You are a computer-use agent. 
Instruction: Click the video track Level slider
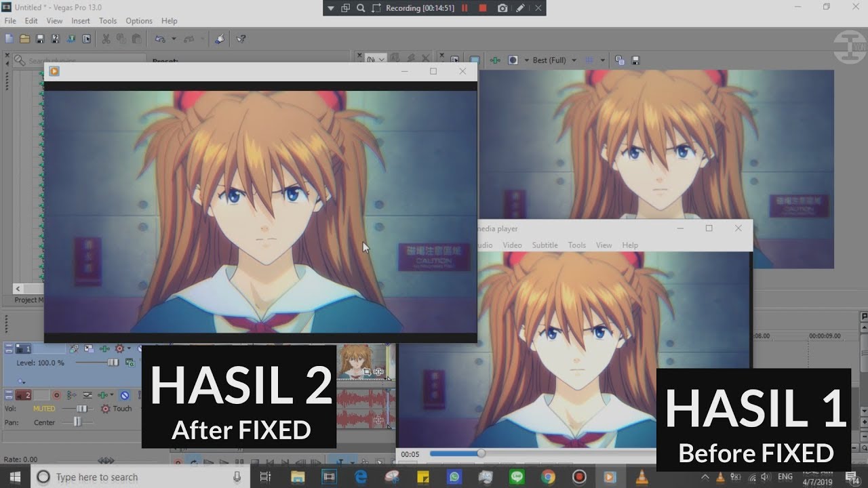113,363
